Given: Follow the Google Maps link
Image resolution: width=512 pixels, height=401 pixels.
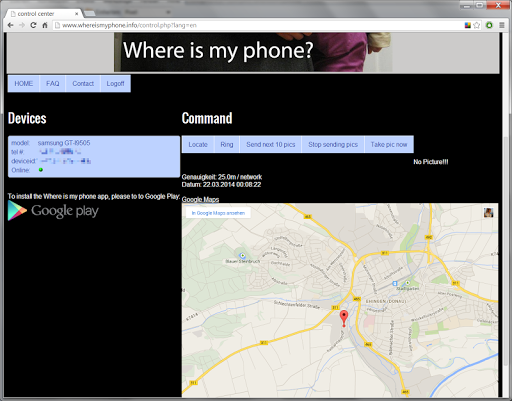Looking at the screenshot, I should [200, 199].
